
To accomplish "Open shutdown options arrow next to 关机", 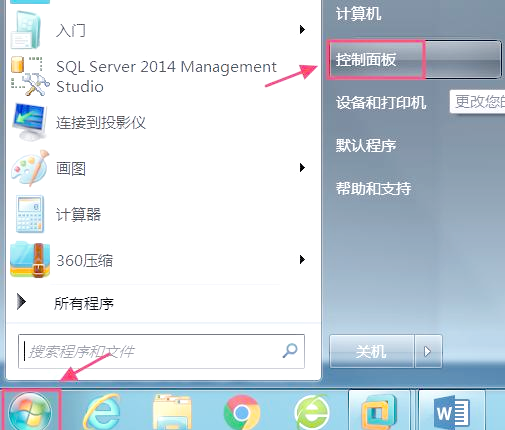I will [x=428, y=351].
